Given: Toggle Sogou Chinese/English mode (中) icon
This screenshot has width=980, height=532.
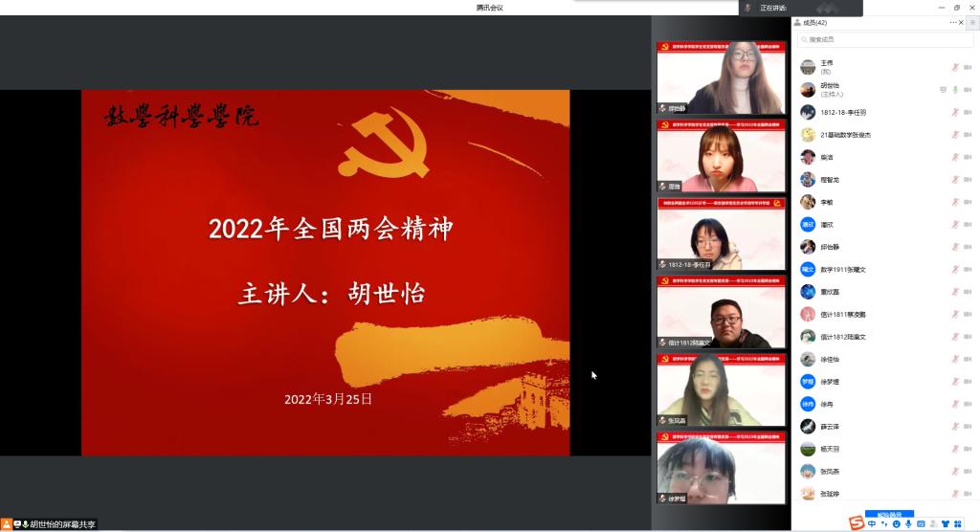Looking at the screenshot, I should coord(871,524).
